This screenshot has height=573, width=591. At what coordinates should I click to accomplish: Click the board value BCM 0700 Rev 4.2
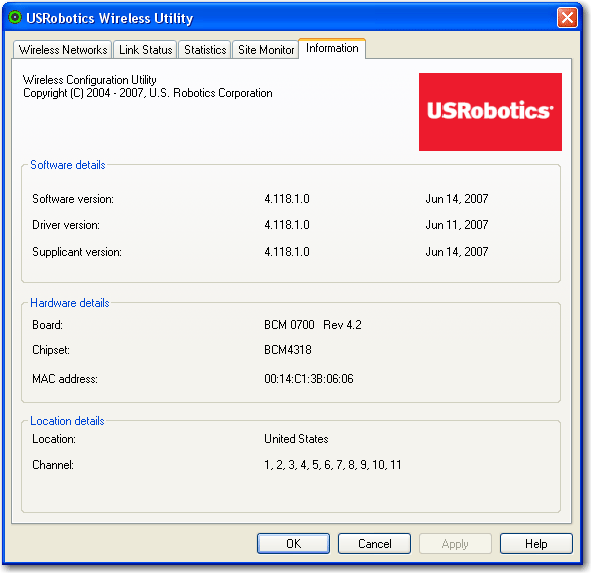click(x=313, y=325)
